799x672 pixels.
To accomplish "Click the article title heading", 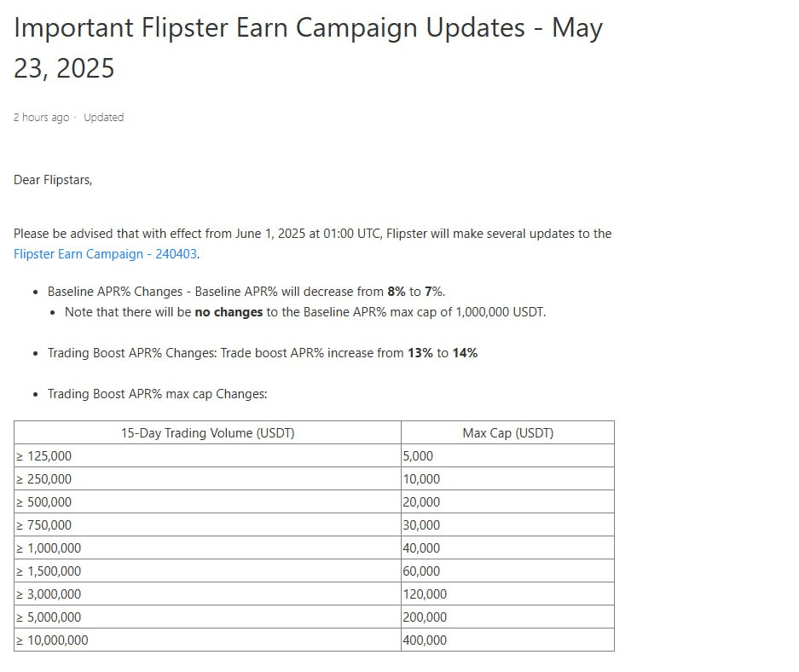I will [x=309, y=48].
